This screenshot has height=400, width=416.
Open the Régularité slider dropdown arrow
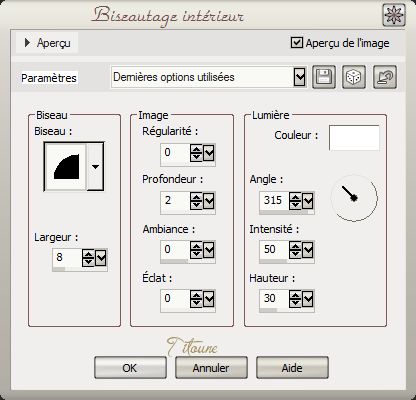pyautogui.click(x=209, y=153)
